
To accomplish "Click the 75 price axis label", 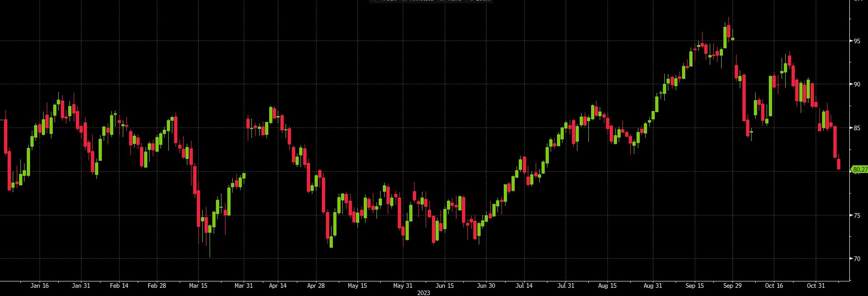I will coord(857,215).
